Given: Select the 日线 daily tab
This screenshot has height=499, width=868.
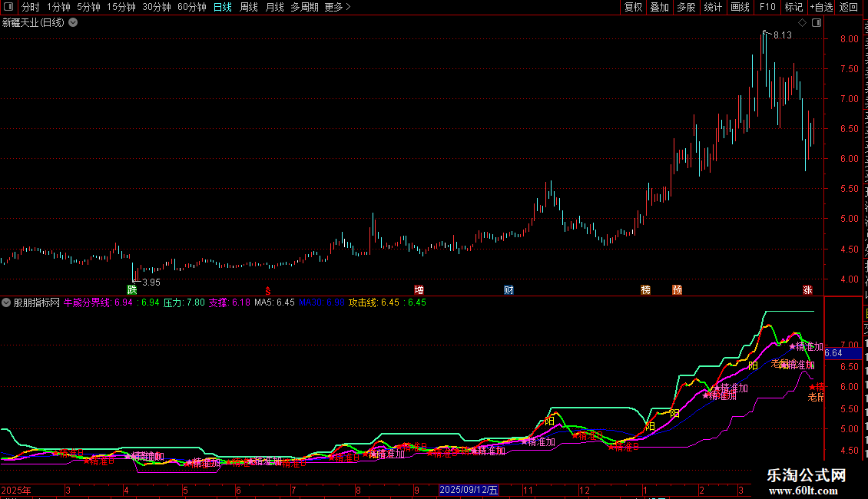Looking at the screenshot, I should pos(223,7).
